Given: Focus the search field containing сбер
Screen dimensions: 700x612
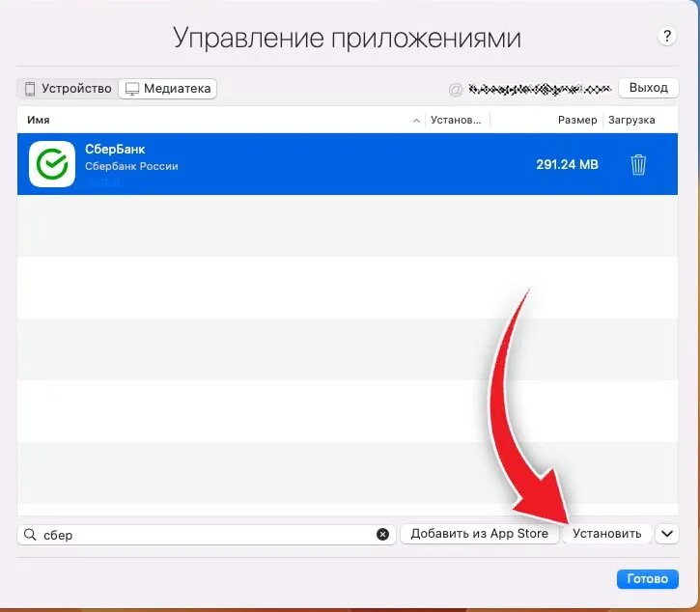Looking at the screenshot, I should click(207, 535).
